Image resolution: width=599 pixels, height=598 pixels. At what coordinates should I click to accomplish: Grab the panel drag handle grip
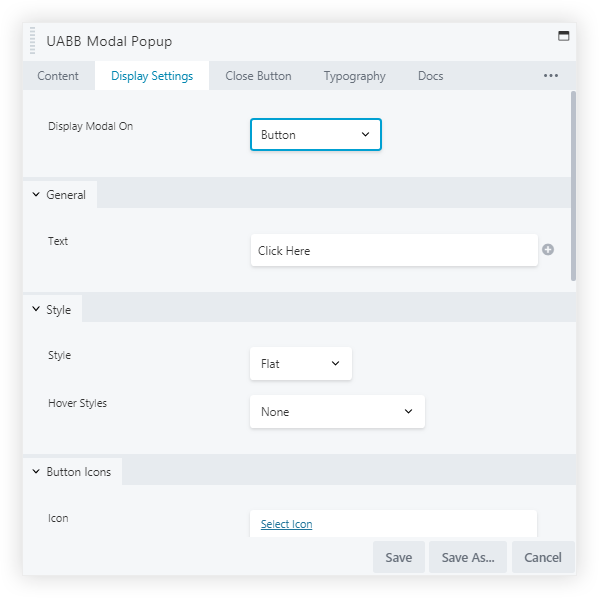coord(32,41)
